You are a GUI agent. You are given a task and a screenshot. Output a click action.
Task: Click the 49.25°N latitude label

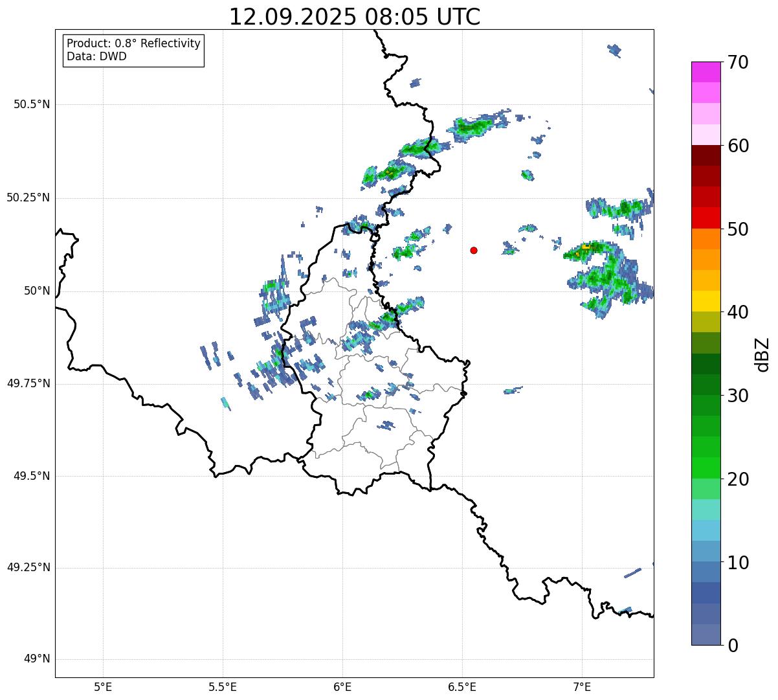28,567
